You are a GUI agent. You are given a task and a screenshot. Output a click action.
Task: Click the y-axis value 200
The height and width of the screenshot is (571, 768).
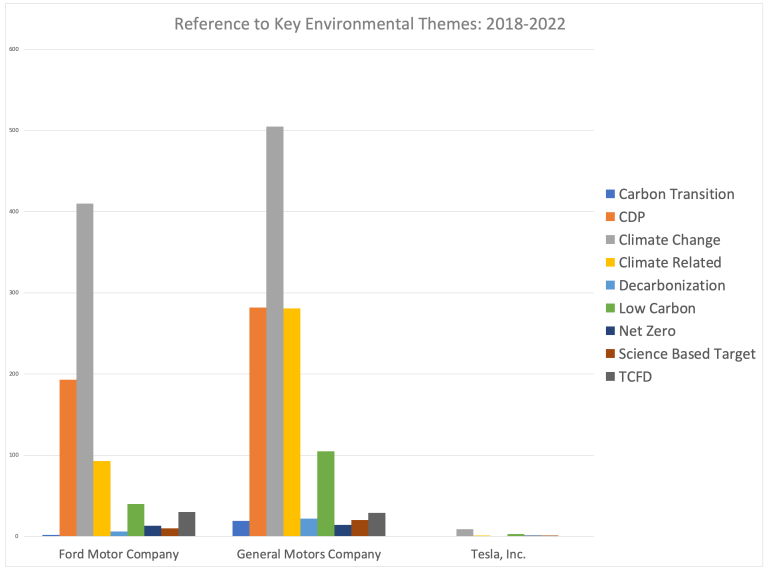[x=14, y=374]
